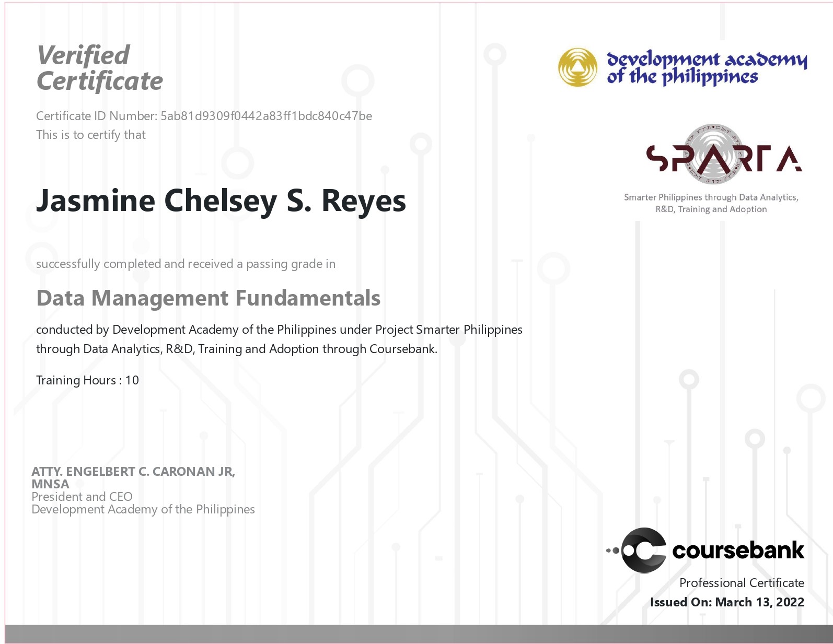
Task: Click 'Issued On: March 13, 2022' date
Action: click(727, 602)
